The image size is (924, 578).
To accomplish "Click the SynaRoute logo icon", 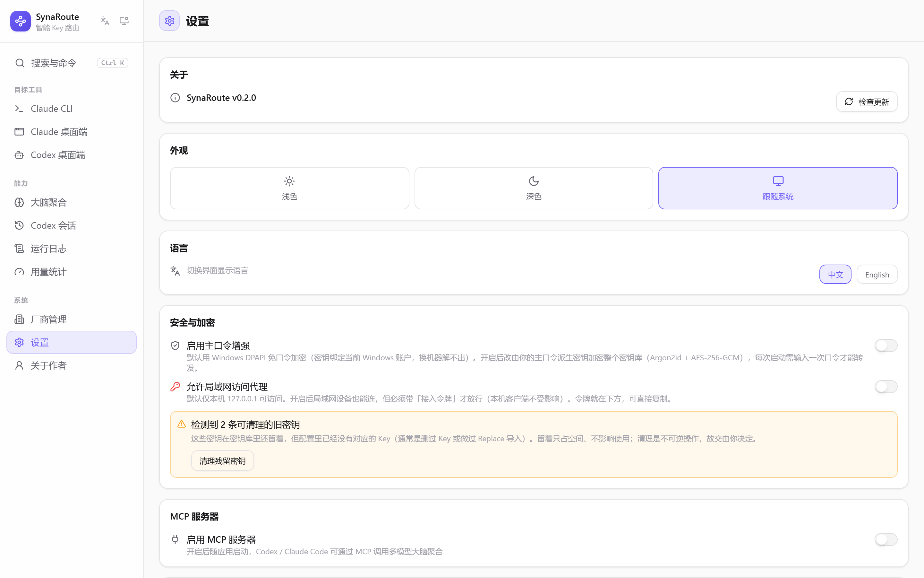I will (x=21, y=22).
